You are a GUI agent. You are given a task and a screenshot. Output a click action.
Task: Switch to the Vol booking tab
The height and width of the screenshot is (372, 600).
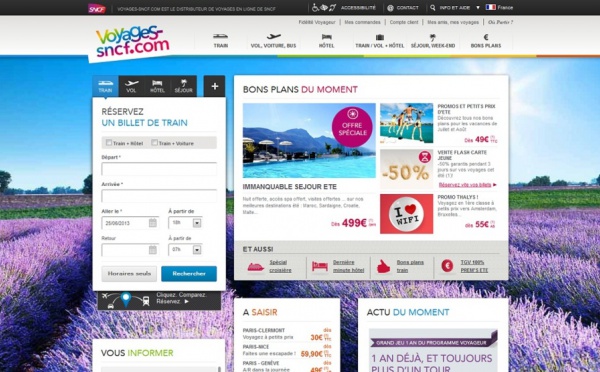click(x=131, y=86)
